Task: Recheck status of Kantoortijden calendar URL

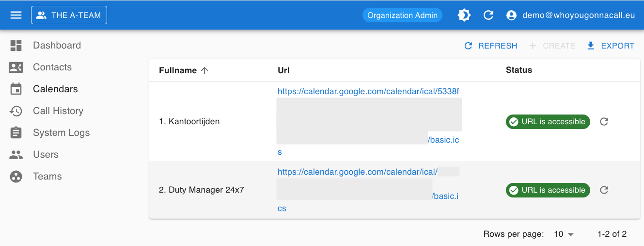Action: (x=604, y=122)
